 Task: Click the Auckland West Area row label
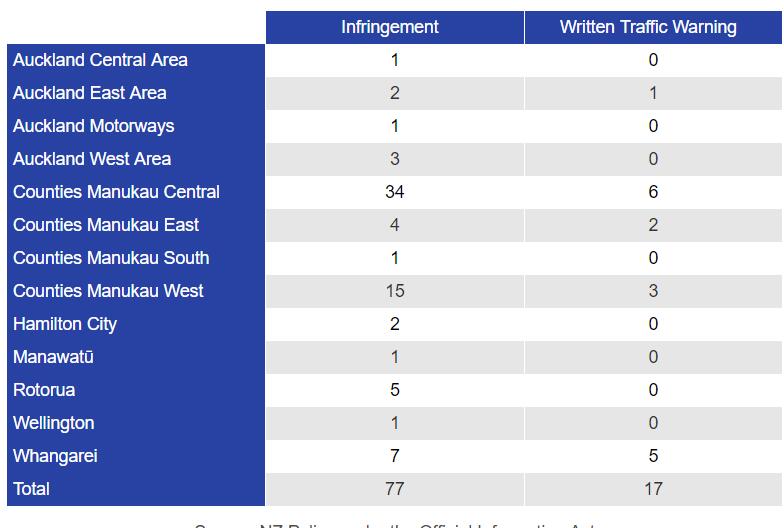[x=92, y=159]
